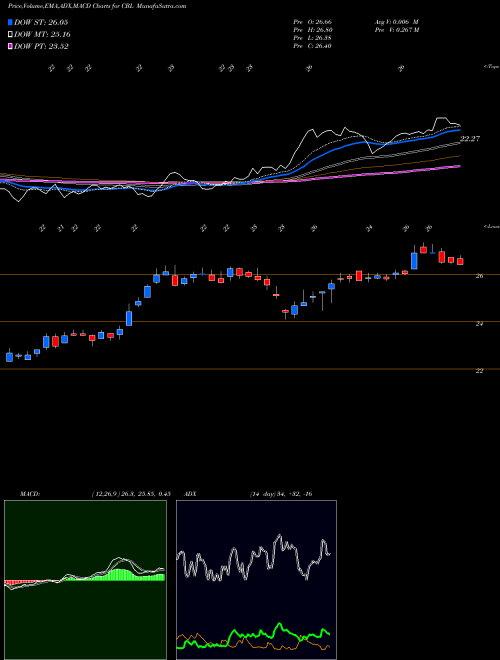500x660 pixels.
Task: Click the ADX panel heading
Action: tap(190, 494)
